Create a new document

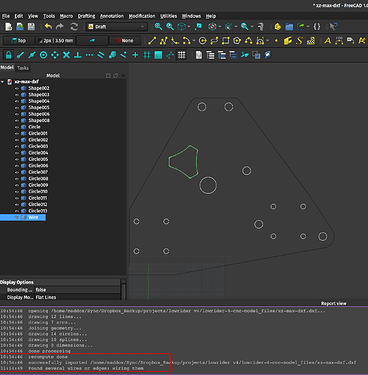click(x=9, y=27)
